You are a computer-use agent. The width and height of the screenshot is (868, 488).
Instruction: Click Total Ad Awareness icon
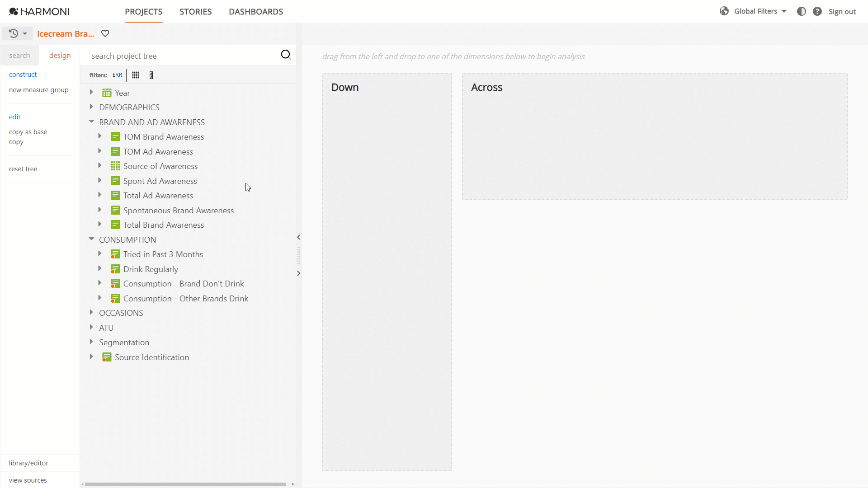[x=115, y=196]
